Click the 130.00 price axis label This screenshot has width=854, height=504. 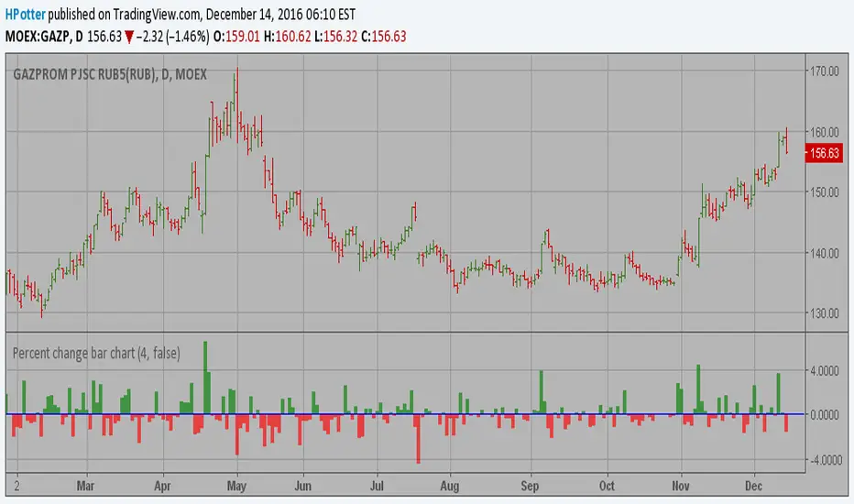point(824,313)
